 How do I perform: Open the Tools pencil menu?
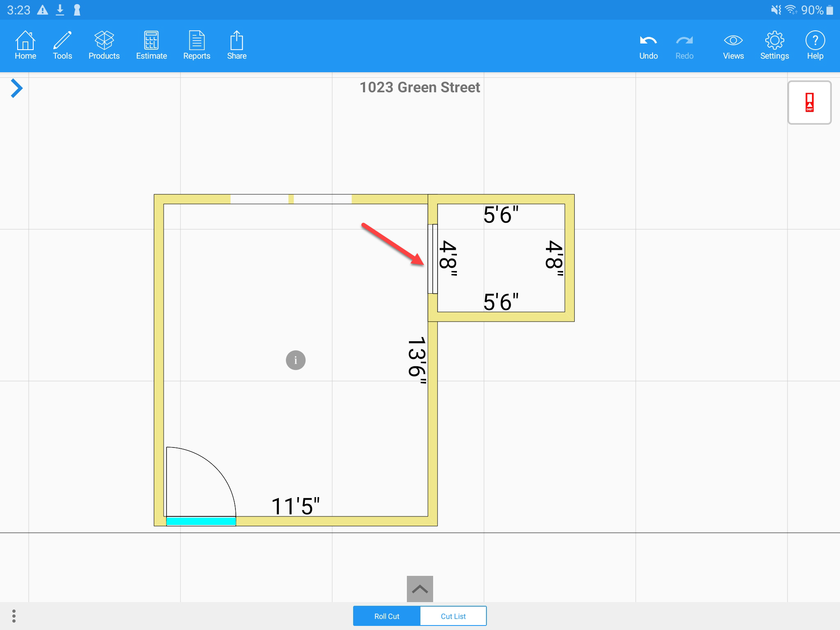[x=62, y=46]
